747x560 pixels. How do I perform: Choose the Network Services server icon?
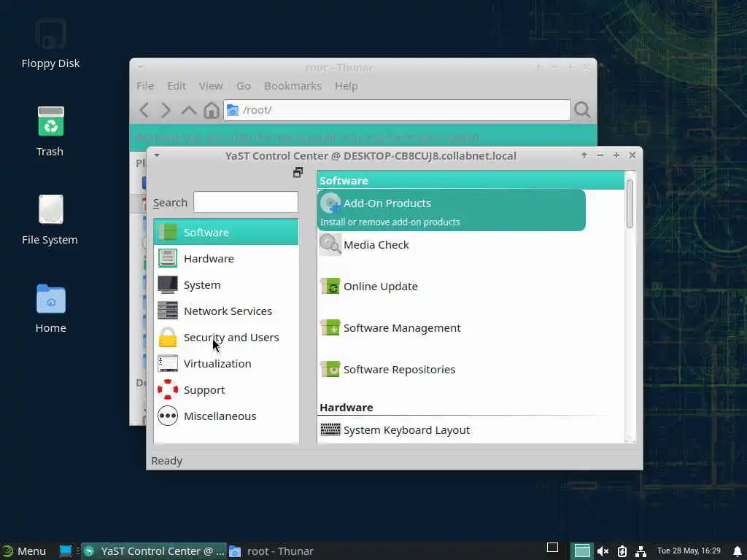click(168, 311)
